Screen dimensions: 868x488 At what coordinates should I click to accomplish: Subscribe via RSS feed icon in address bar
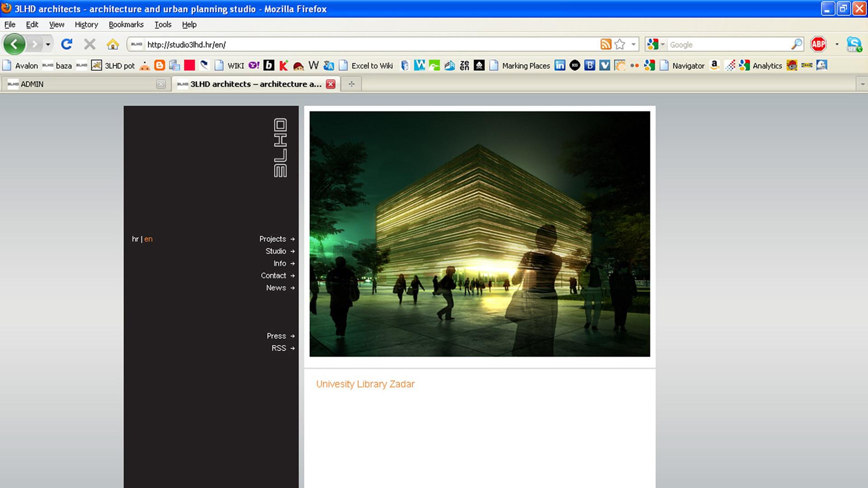606,44
